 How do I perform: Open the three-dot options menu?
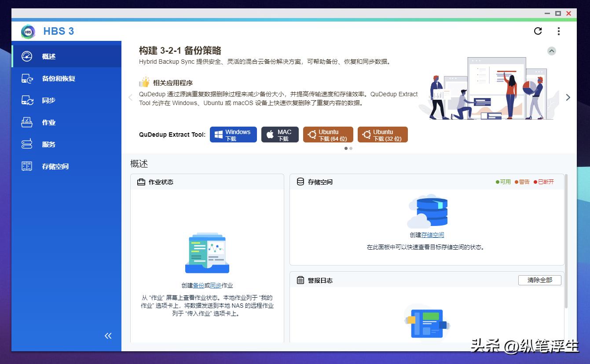559,31
